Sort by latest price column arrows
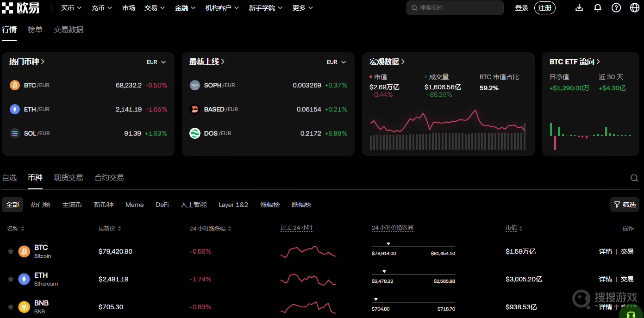 [119, 229]
